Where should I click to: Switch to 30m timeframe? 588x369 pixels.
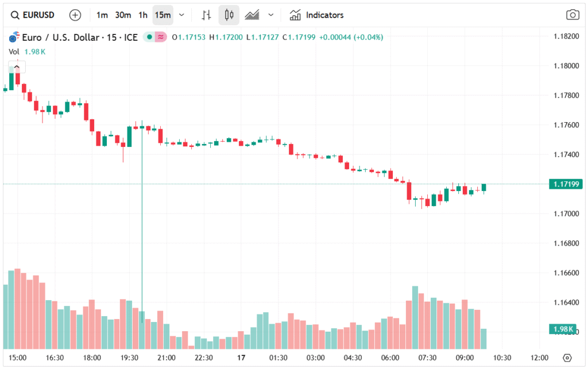click(122, 15)
